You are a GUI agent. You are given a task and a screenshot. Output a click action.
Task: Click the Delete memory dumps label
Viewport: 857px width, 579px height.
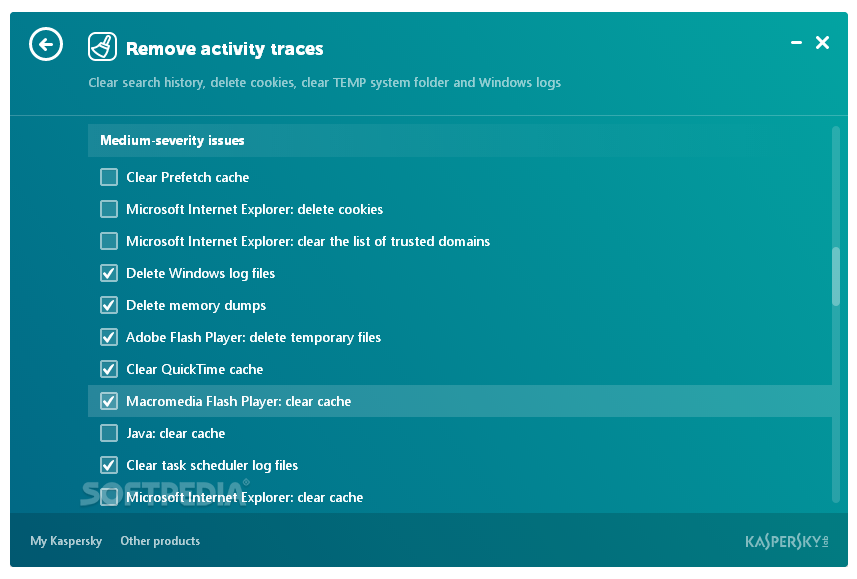pyautogui.click(x=196, y=305)
